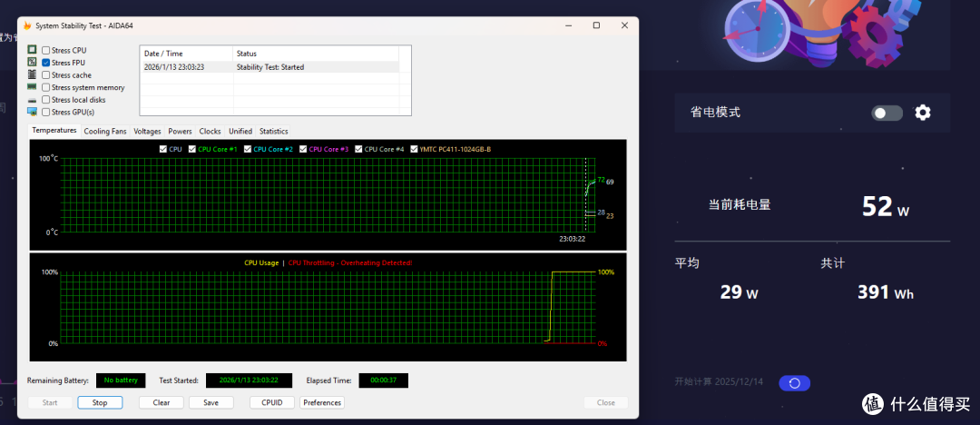Toggle CPU Core #3 graph legend checkbox
This screenshot has height=425, width=980.
303,149
